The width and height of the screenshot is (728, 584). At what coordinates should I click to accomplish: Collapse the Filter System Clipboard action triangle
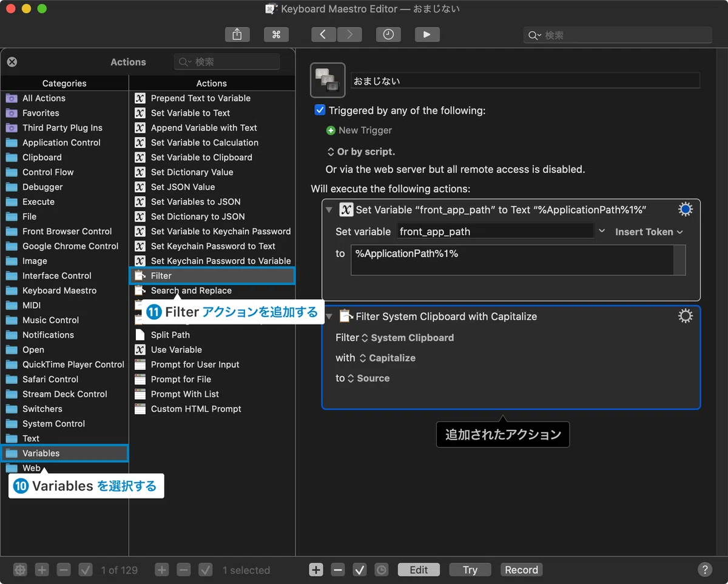329,316
